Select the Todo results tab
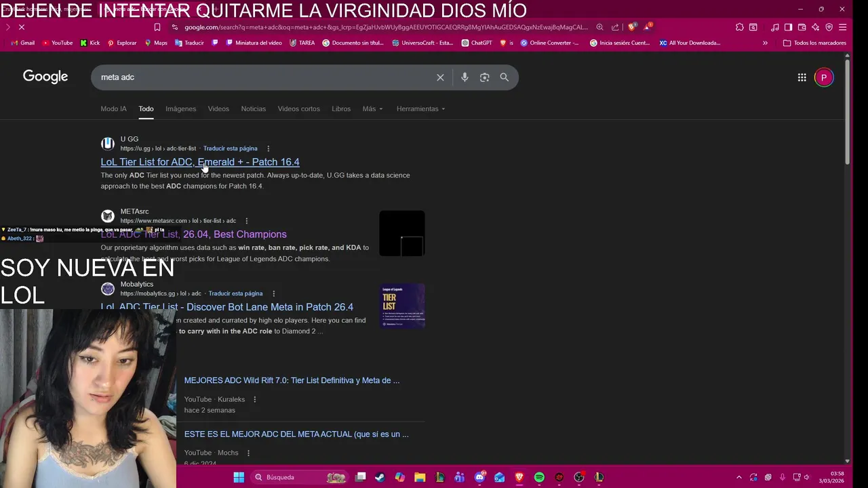The image size is (868, 488). (146, 108)
